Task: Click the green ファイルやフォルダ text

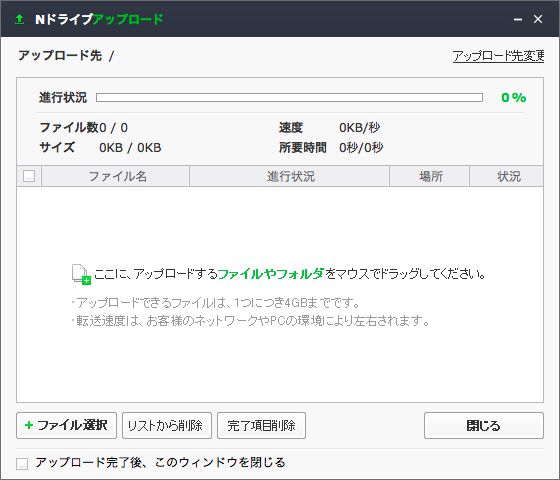Action: [271, 274]
